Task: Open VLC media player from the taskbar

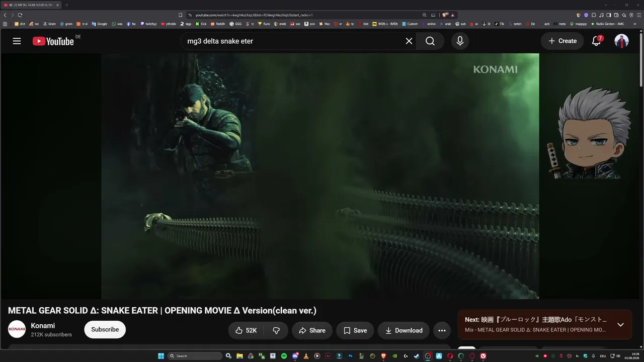Action: [x=306, y=356]
